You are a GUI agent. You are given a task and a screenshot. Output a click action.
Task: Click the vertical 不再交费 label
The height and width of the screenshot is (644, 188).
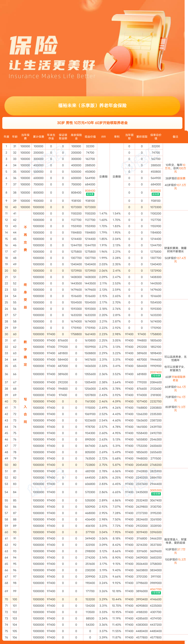click(x=25, y=239)
